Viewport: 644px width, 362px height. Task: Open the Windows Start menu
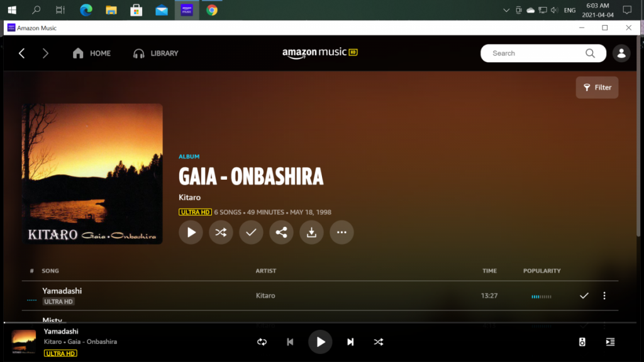point(12,10)
